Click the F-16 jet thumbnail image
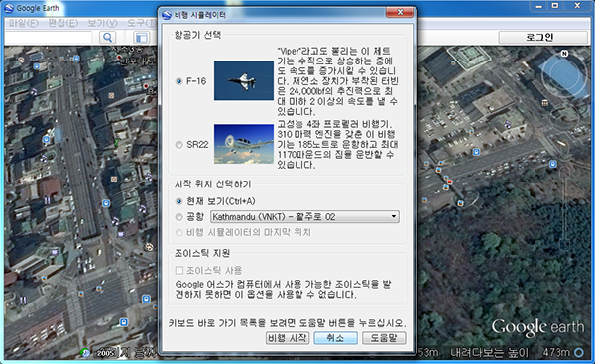Viewport: 595px width, 364px height. [x=244, y=81]
